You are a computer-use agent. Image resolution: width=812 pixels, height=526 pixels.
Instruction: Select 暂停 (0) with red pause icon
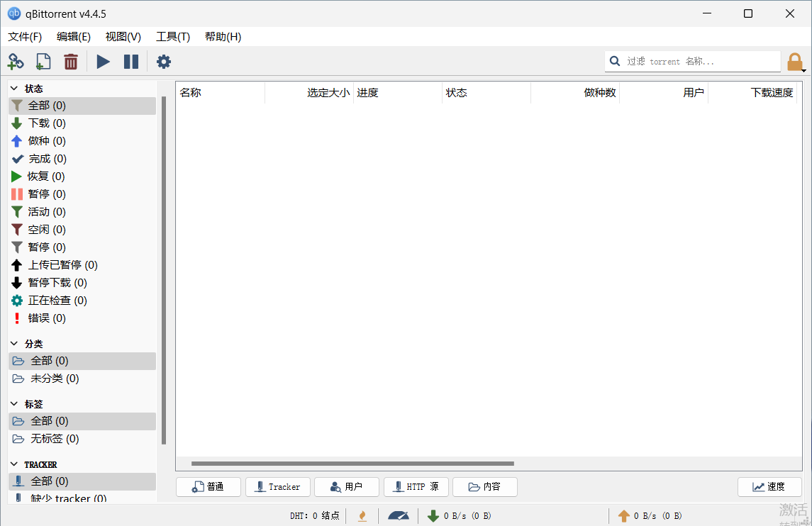pyautogui.click(x=82, y=194)
